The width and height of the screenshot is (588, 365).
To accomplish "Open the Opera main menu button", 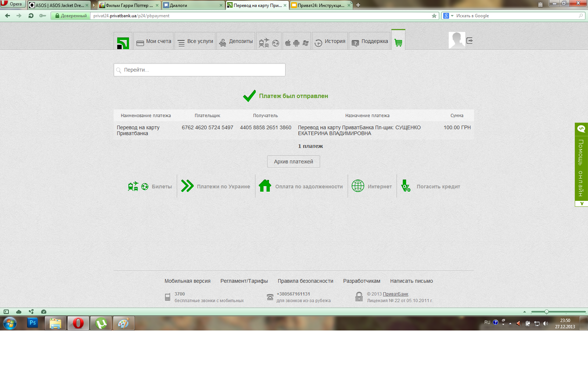I will click(x=13, y=4).
